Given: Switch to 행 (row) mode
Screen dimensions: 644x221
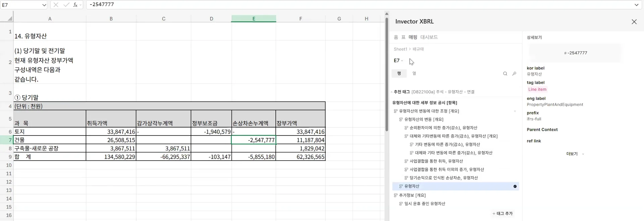Looking at the screenshot, I should click(x=399, y=73).
